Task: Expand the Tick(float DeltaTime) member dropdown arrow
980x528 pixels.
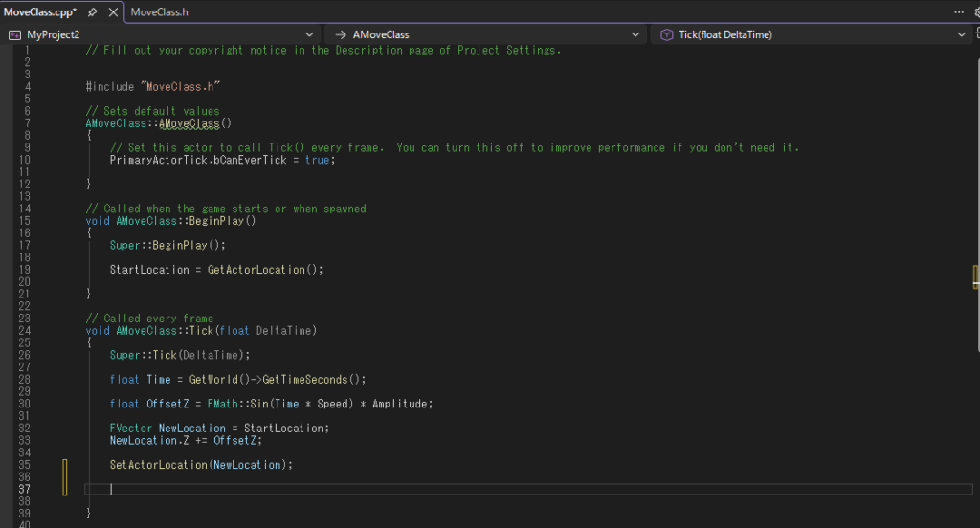Action: [x=962, y=34]
